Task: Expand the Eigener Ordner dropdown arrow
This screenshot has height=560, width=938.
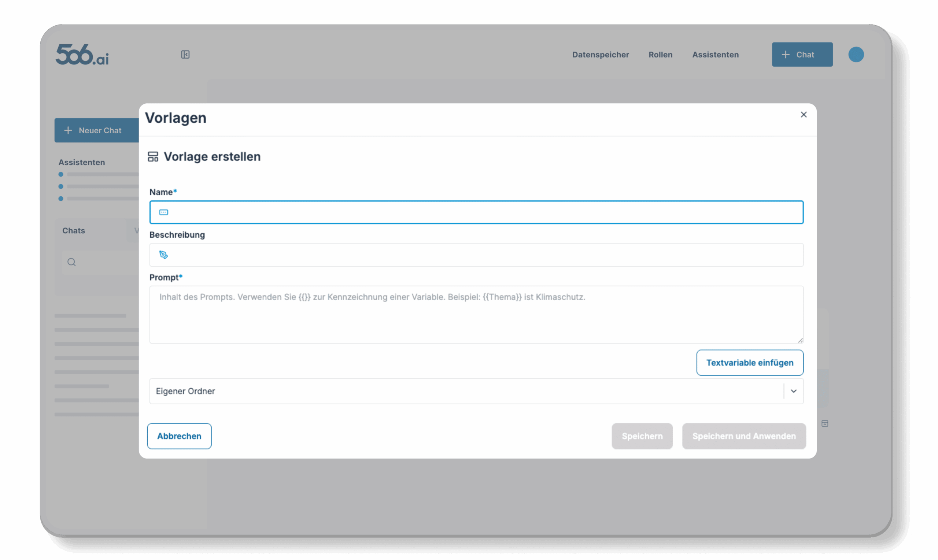Action: point(793,391)
